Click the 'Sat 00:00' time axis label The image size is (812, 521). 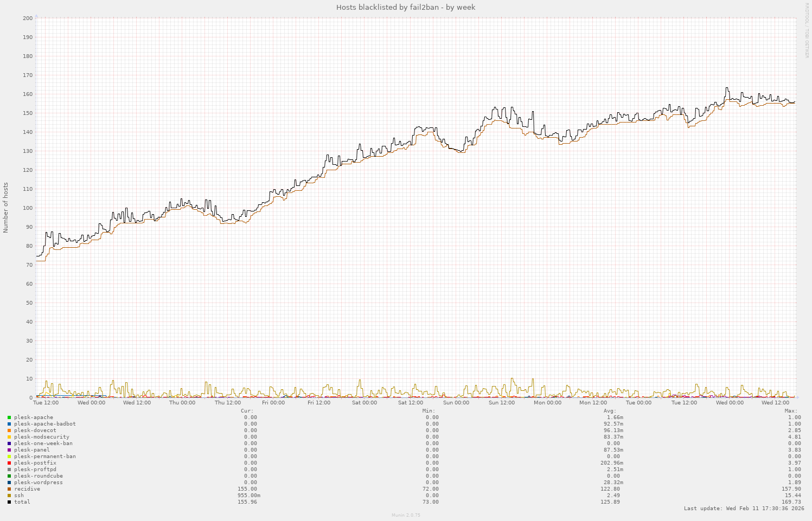pyautogui.click(x=365, y=403)
